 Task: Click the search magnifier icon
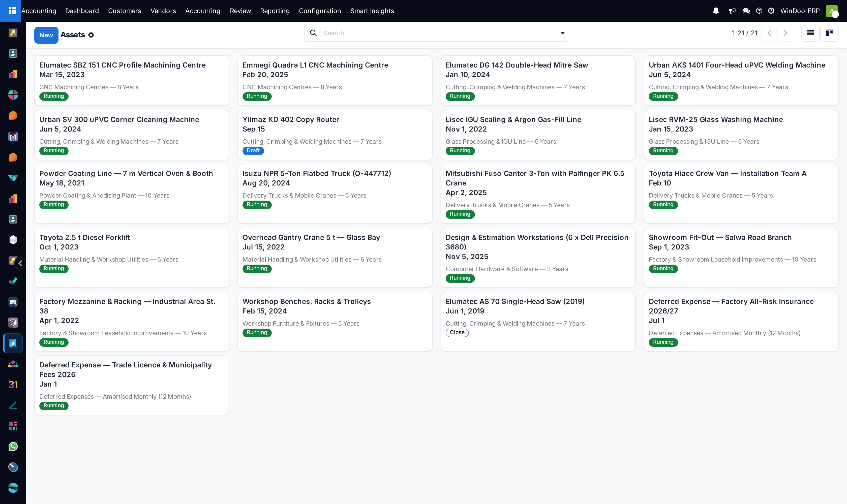tap(313, 33)
